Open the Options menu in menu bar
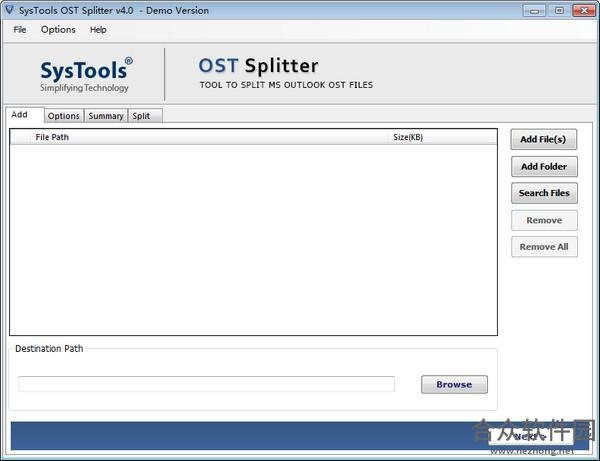Image resolution: width=600 pixels, height=461 pixels. point(58,30)
